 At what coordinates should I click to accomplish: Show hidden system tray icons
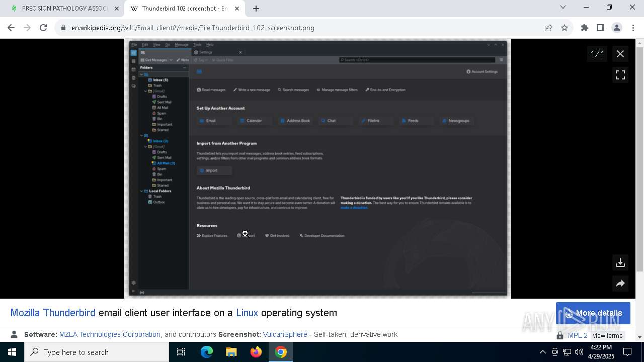tap(542, 352)
